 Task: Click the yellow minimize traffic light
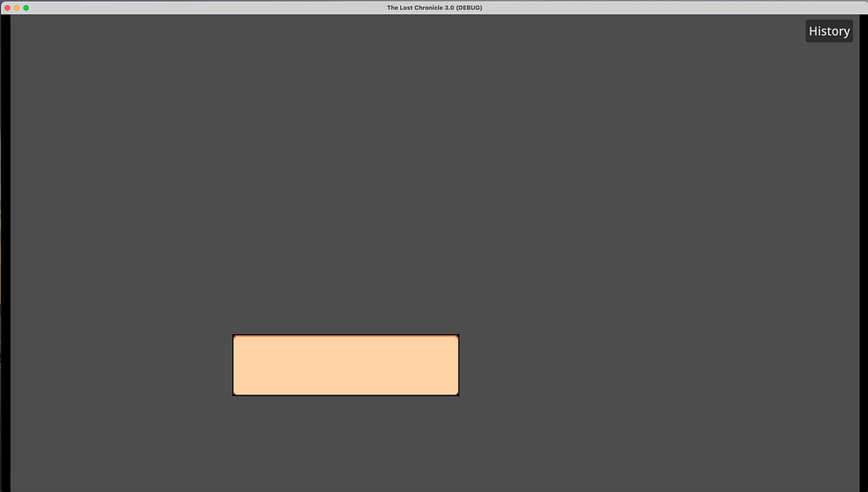pos(18,7)
